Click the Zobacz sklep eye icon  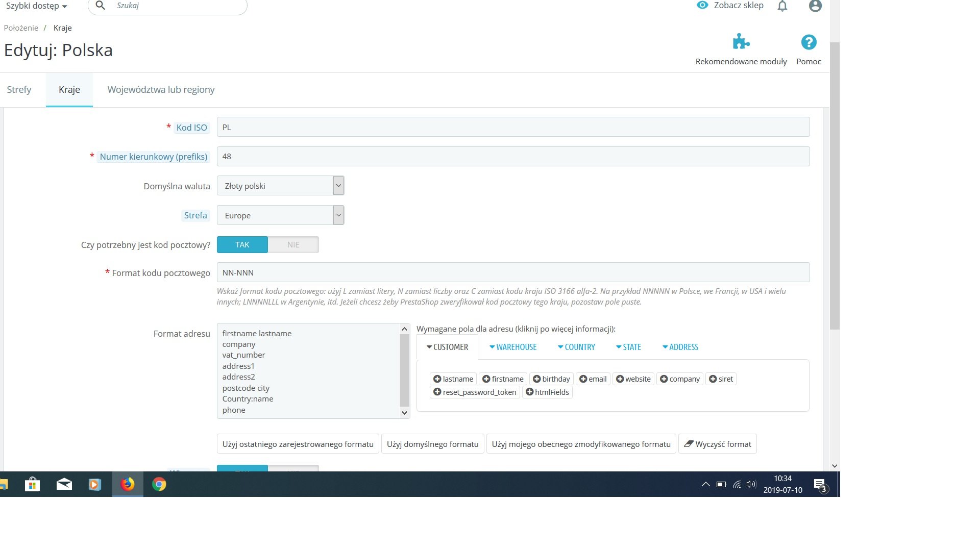click(x=702, y=5)
